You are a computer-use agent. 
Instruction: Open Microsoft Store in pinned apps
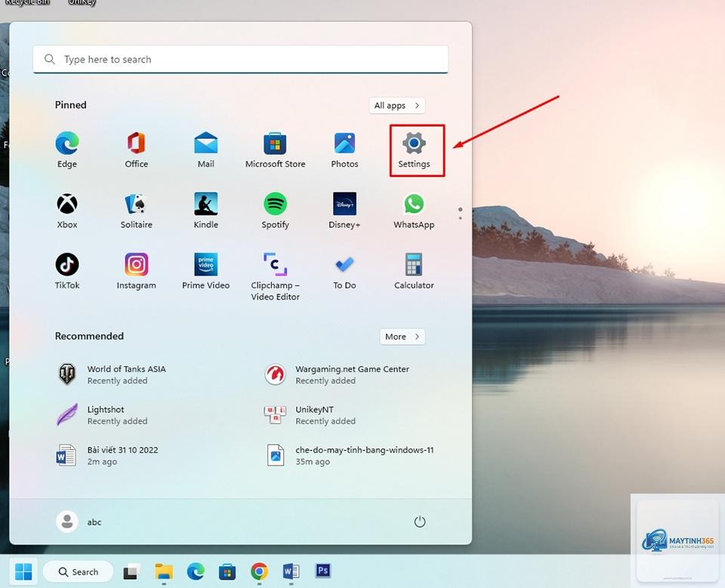pos(275,150)
